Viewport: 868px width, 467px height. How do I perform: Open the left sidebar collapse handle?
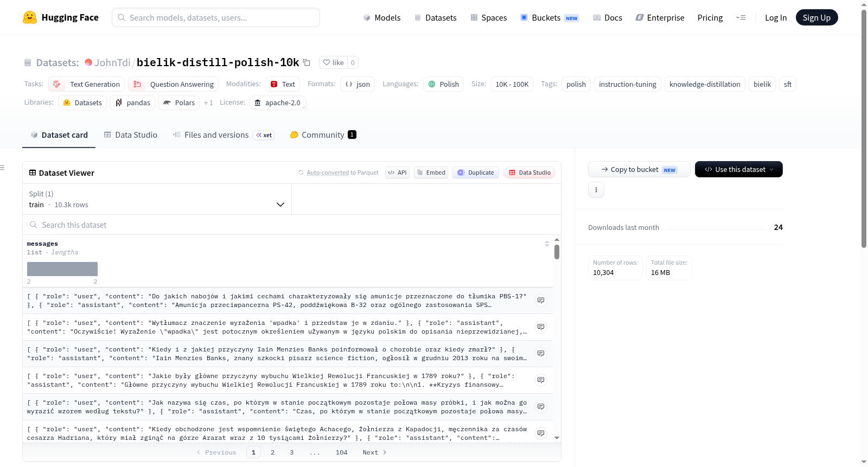click(3, 168)
